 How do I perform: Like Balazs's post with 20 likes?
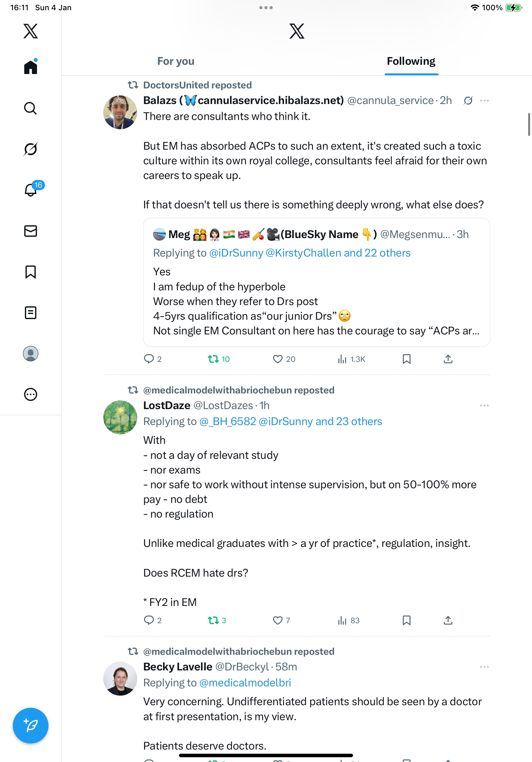277,359
